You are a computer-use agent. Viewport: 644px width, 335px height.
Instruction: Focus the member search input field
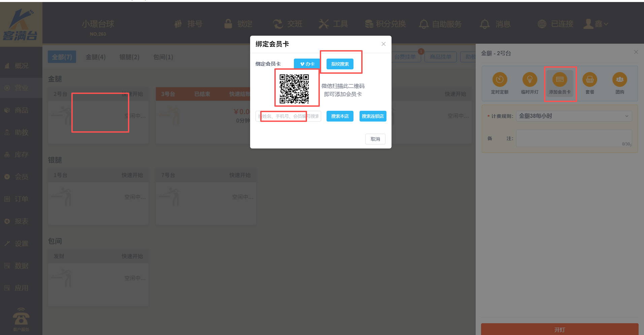coord(288,116)
